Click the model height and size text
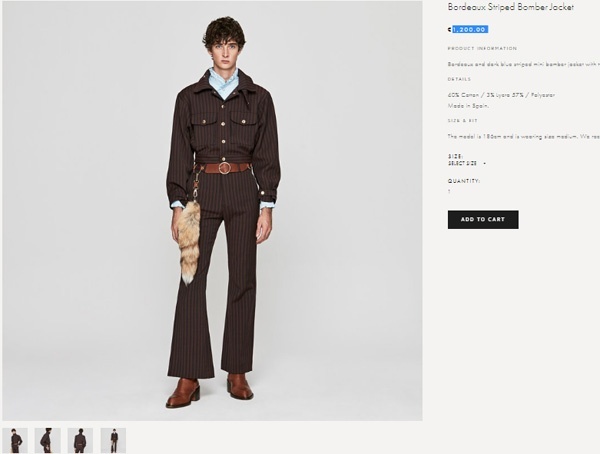This screenshot has width=600, height=454. tap(523, 136)
